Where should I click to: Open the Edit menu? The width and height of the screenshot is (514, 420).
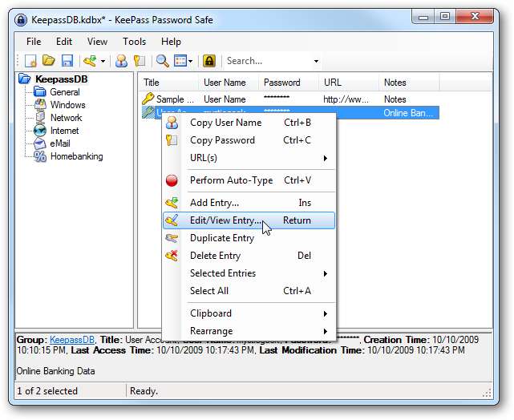[x=64, y=42]
